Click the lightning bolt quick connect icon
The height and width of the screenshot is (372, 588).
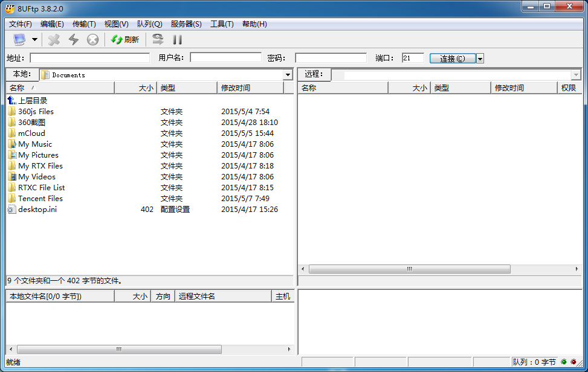click(73, 40)
